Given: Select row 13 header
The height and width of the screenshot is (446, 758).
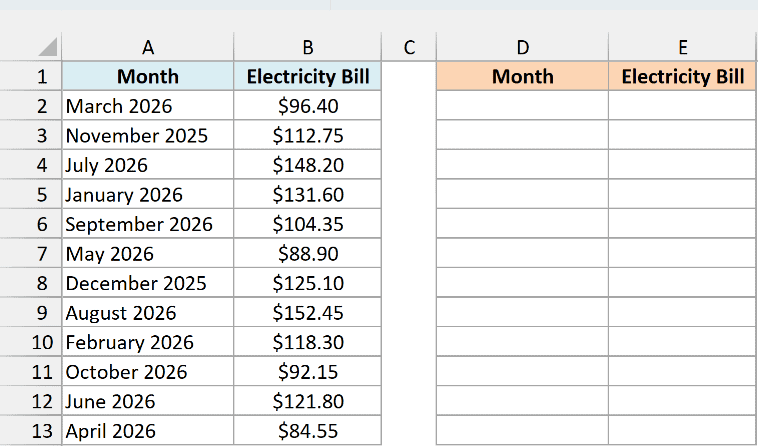Looking at the screenshot, I should [x=31, y=431].
